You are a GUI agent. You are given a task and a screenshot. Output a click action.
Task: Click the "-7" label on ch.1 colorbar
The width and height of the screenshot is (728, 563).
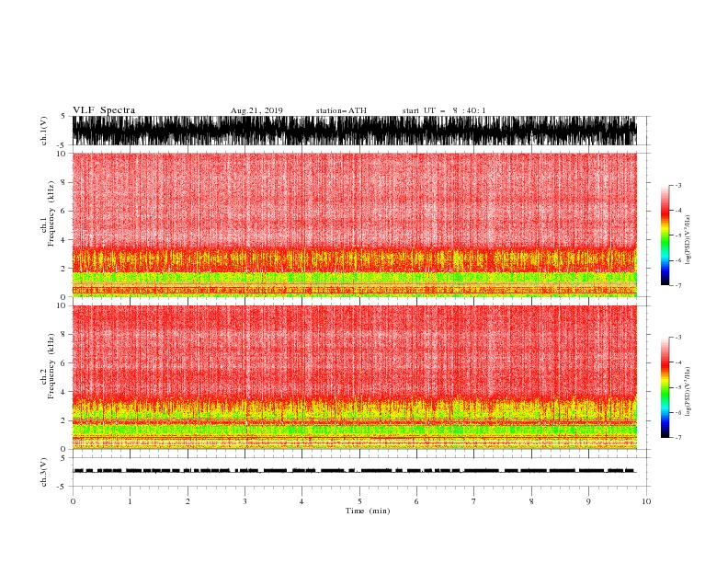click(x=678, y=285)
